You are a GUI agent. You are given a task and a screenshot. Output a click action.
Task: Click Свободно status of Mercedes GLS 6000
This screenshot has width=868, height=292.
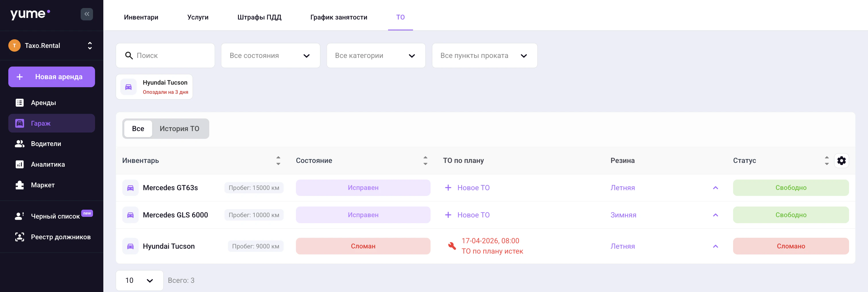[790, 215]
